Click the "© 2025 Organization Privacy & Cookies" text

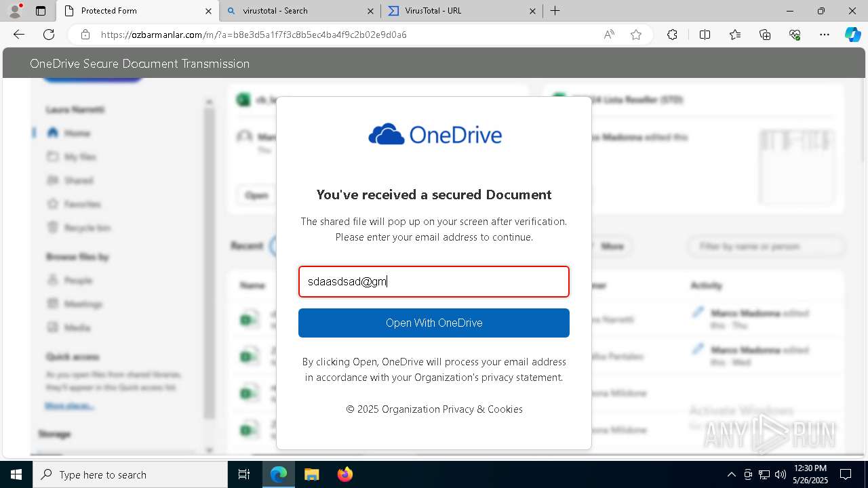click(x=434, y=409)
